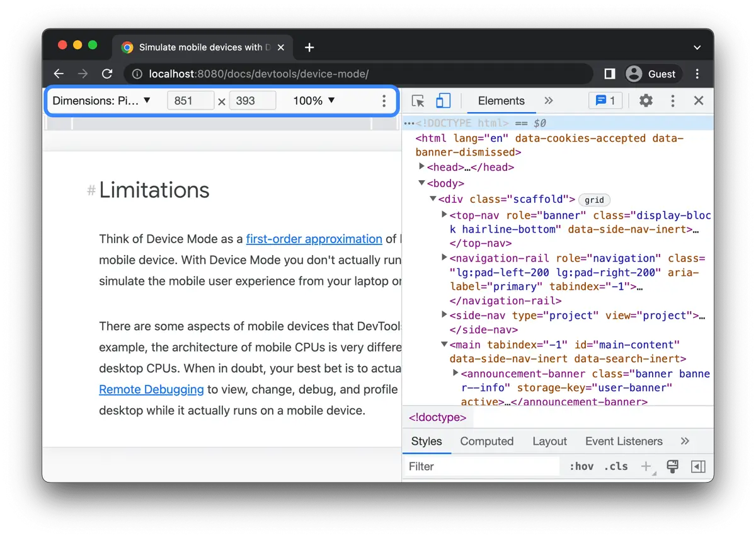Toggle the device toolbar icon

(x=444, y=101)
